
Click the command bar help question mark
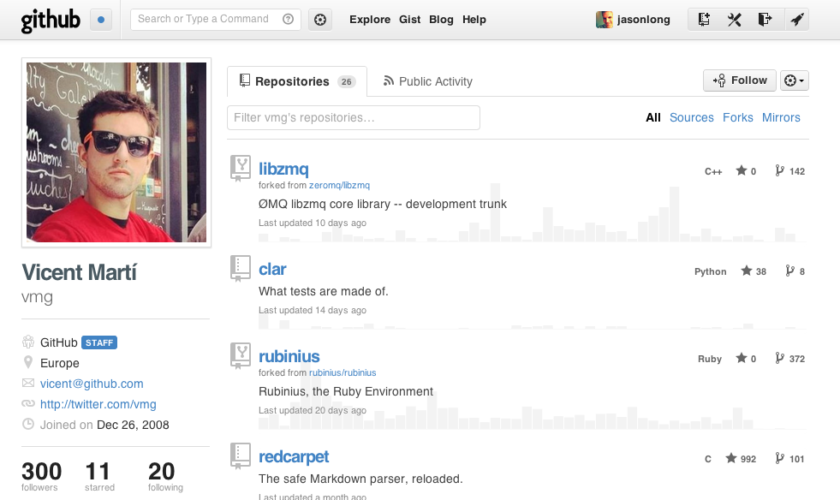288,19
